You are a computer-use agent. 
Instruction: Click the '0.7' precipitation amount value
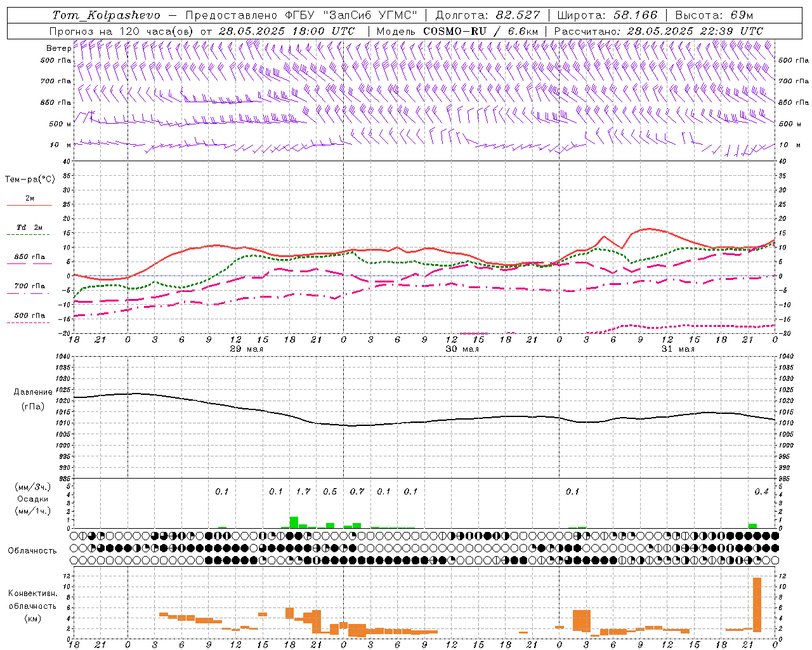357,491
